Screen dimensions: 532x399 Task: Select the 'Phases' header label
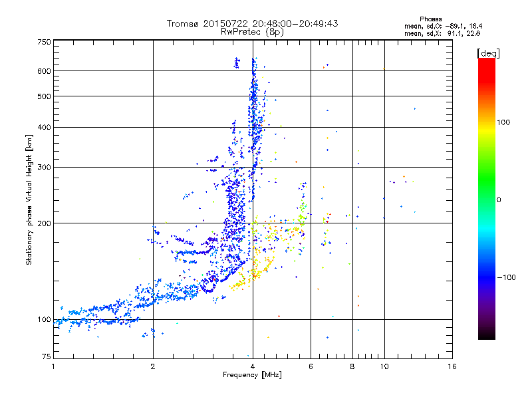[x=430, y=19]
